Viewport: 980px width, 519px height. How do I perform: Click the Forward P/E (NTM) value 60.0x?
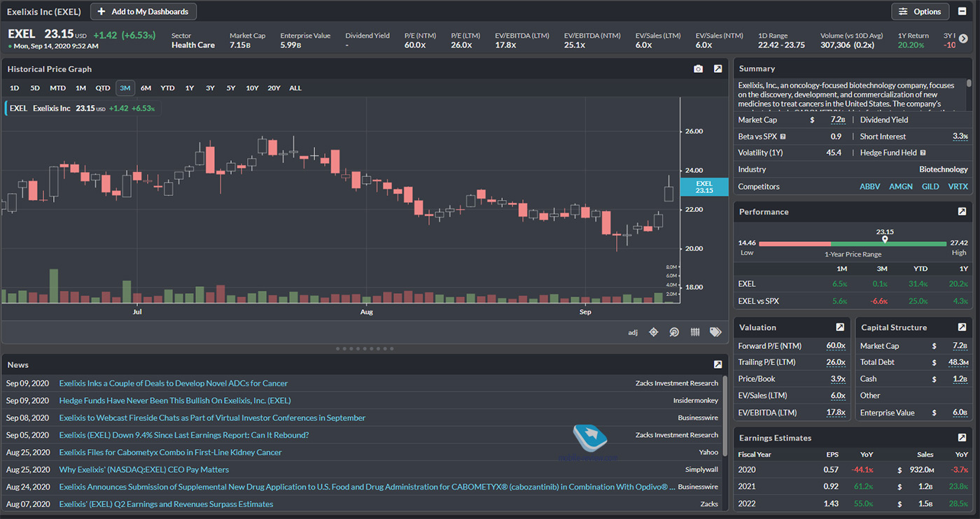click(x=835, y=346)
